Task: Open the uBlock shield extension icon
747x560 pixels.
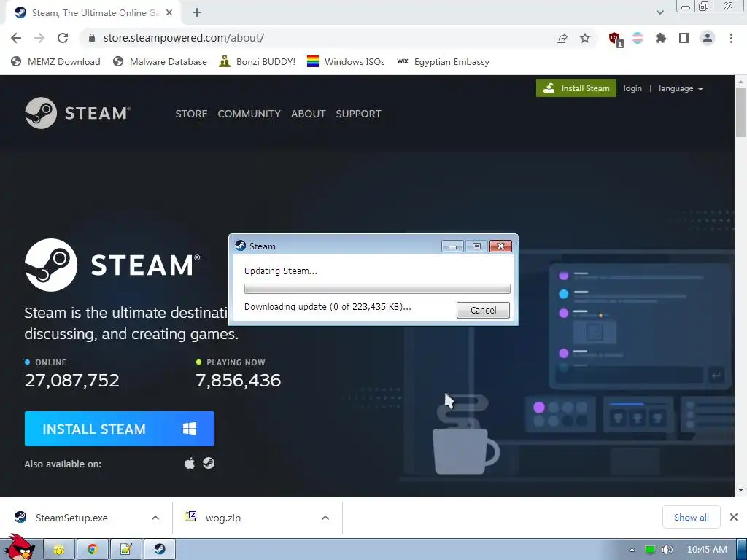Action: tap(616, 39)
